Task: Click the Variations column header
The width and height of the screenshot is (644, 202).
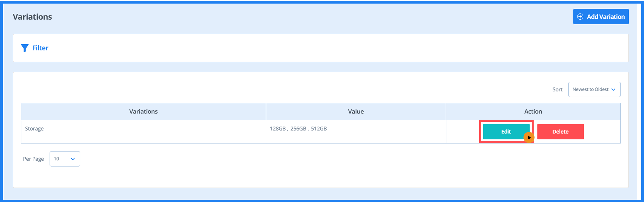Action: (143, 112)
